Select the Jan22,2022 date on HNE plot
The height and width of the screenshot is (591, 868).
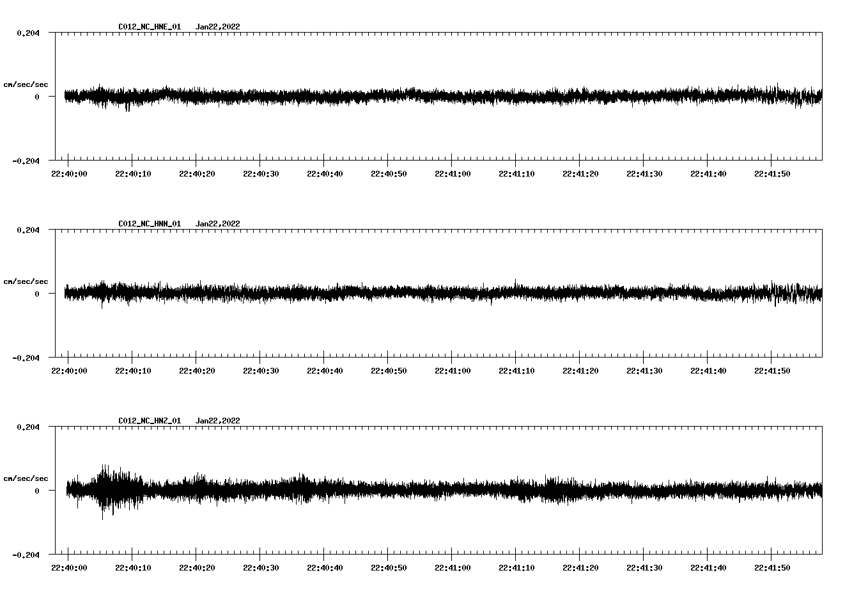tap(218, 27)
